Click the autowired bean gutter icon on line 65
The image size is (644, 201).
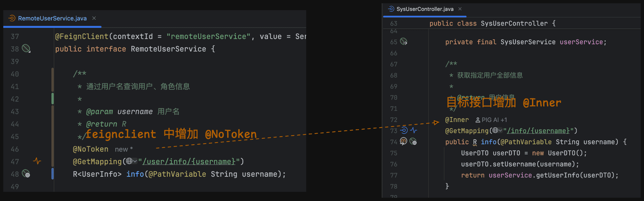[x=404, y=42]
